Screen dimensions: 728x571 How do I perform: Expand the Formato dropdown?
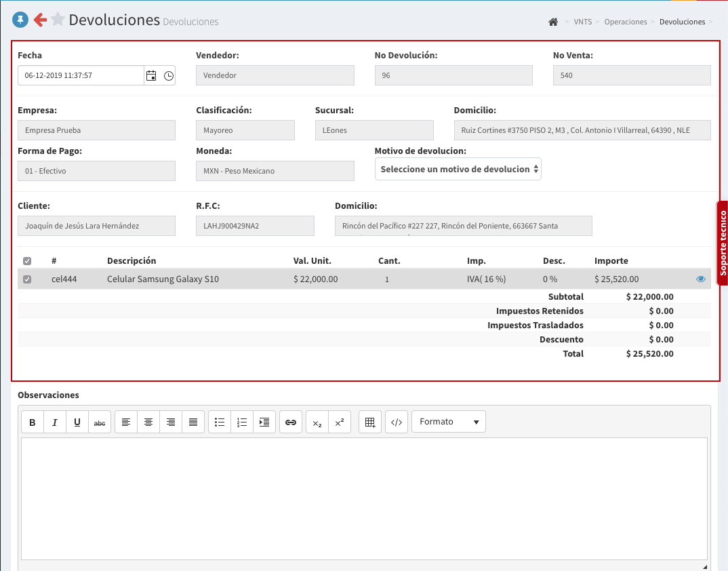point(448,422)
